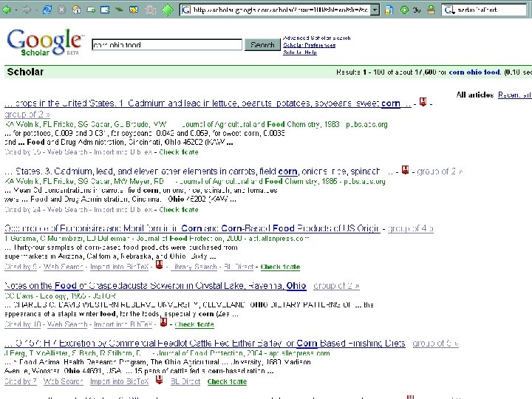This screenshot has width=532, height=399.
Task: Select the All articles option
Action: tap(474, 95)
